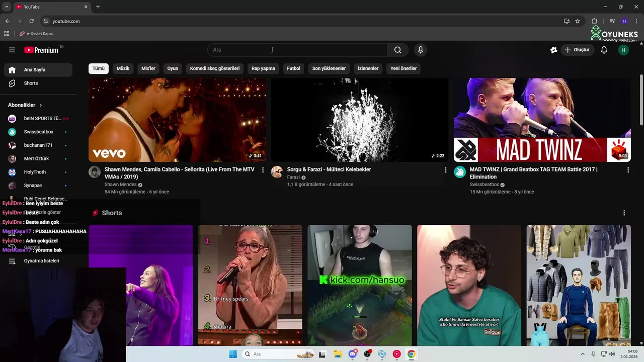This screenshot has height=362, width=644.
Task: Click install app icon in address bar
Action: point(567,21)
